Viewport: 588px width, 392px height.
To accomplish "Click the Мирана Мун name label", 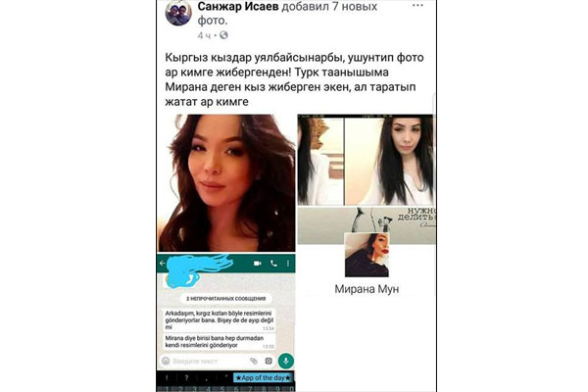I will tap(367, 289).
